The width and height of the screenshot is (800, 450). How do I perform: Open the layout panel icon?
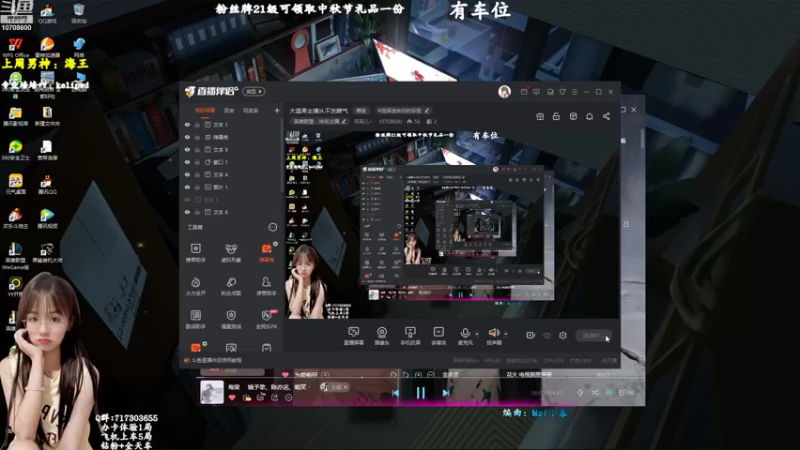click(573, 116)
